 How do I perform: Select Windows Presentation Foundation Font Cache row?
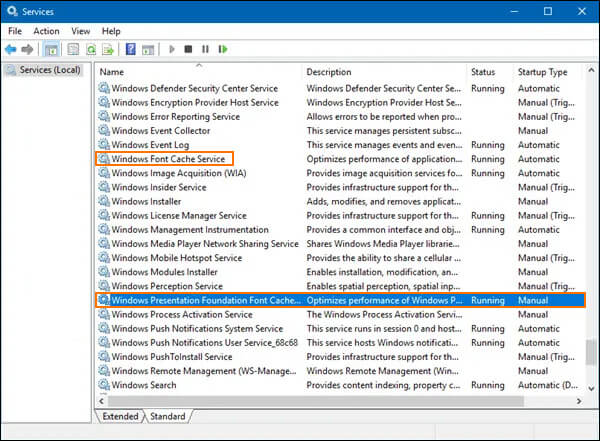coord(340,300)
